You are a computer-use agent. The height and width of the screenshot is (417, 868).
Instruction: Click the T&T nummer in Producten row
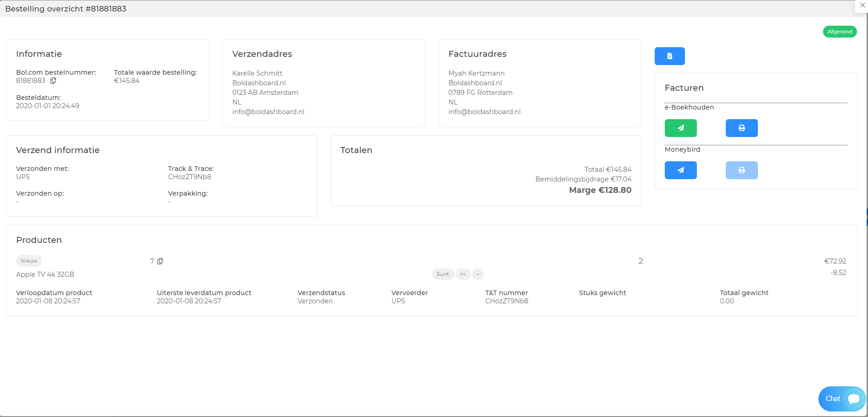click(506, 301)
